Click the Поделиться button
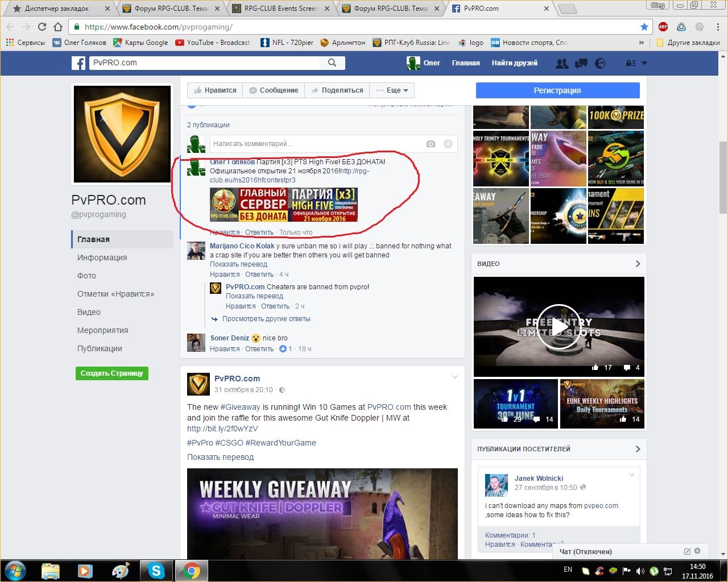 337,90
